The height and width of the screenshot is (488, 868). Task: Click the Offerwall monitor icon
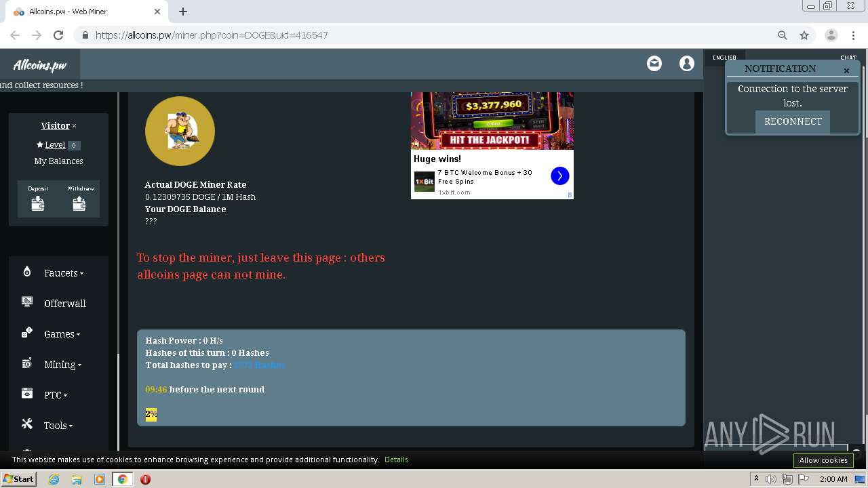click(27, 302)
